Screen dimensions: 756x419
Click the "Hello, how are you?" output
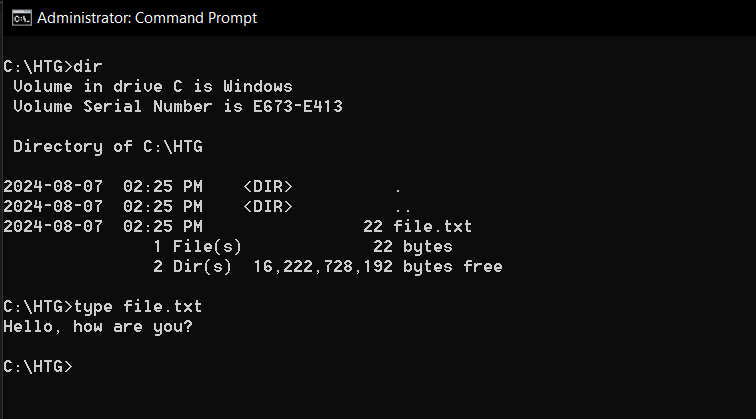[97, 326]
